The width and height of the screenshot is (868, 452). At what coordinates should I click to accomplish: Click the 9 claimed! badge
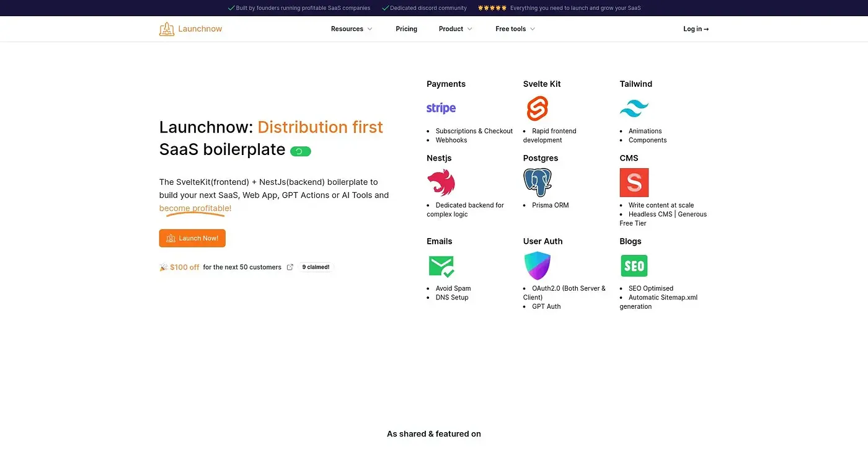point(316,267)
